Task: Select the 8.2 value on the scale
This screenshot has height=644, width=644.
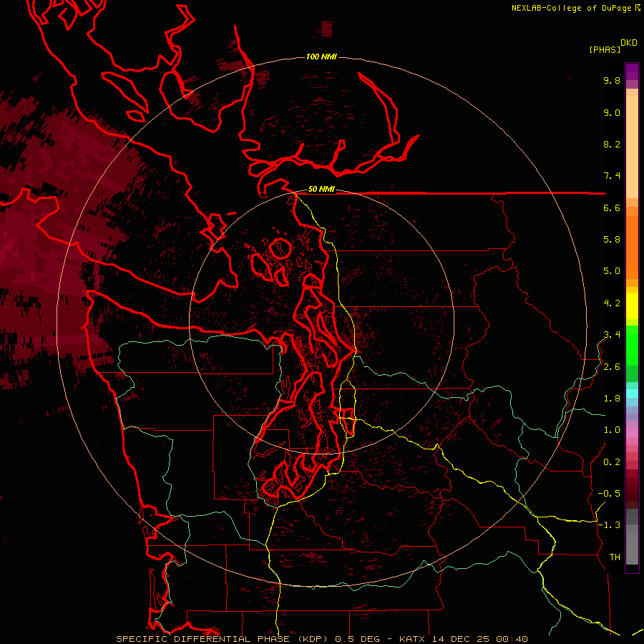Action: [x=612, y=144]
